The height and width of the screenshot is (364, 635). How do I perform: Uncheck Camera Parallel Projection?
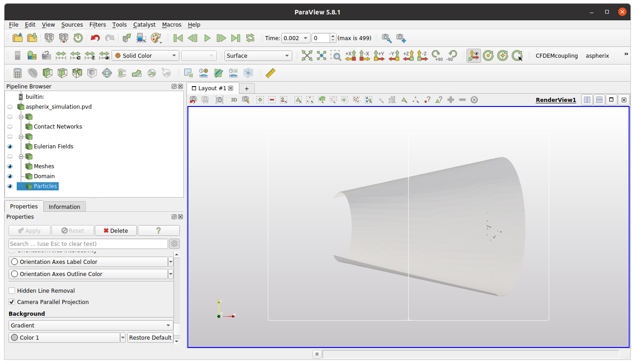point(12,302)
